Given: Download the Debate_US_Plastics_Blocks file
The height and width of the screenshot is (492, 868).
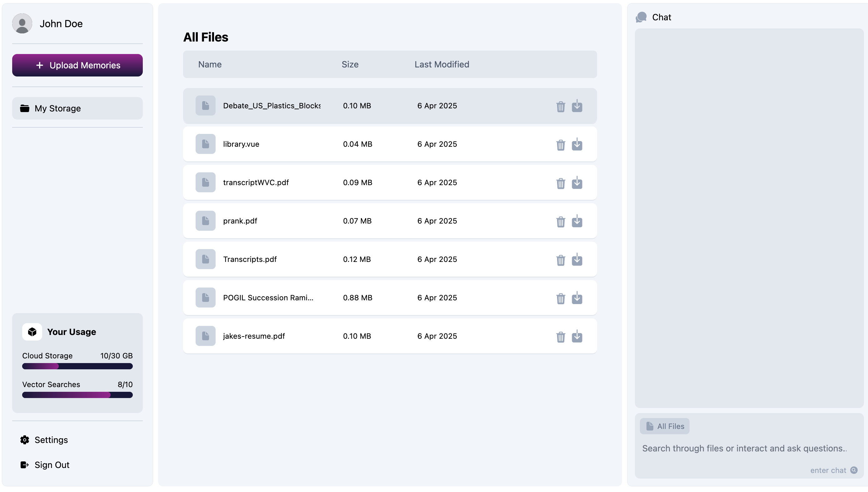Looking at the screenshot, I should point(576,106).
